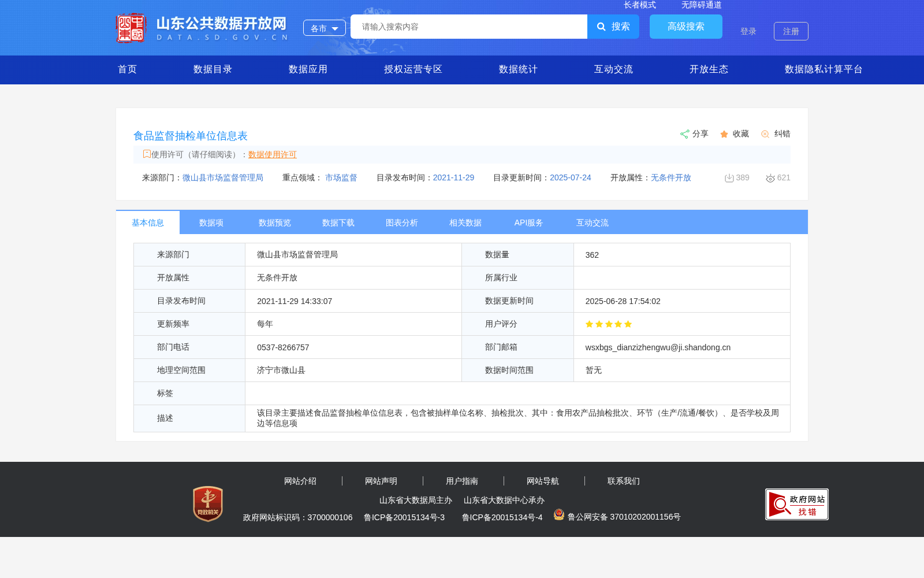The width and height of the screenshot is (924, 578).
Task: Open 鲁ICP备20015134号-3 link
Action: click(404, 517)
